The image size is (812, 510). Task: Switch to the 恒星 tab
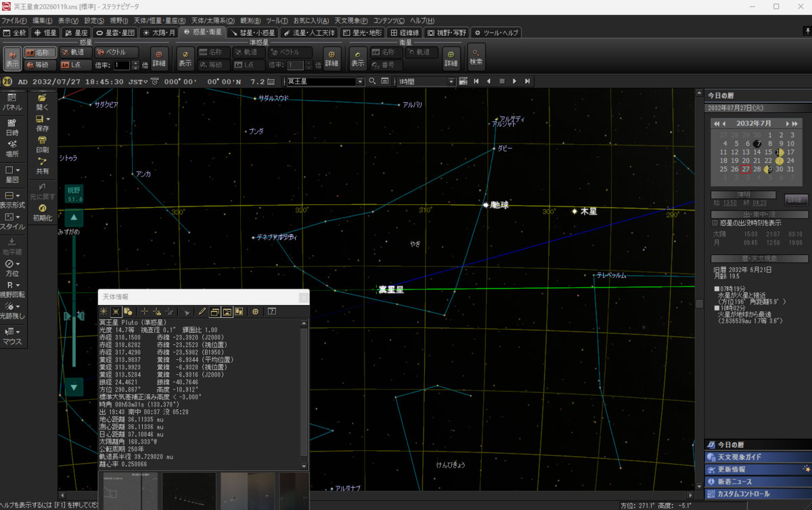coord(47,32)
